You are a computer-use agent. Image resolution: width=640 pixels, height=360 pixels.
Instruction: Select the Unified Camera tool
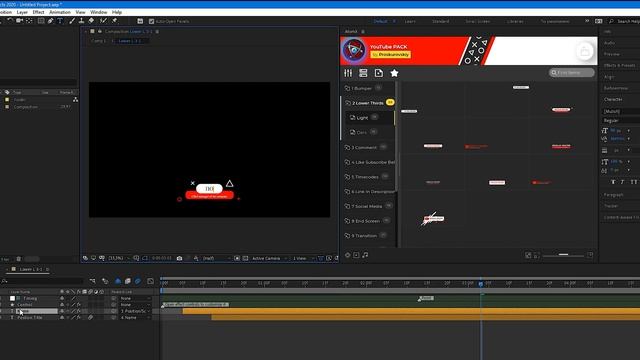pyautogui.click(x=19, y=20)
